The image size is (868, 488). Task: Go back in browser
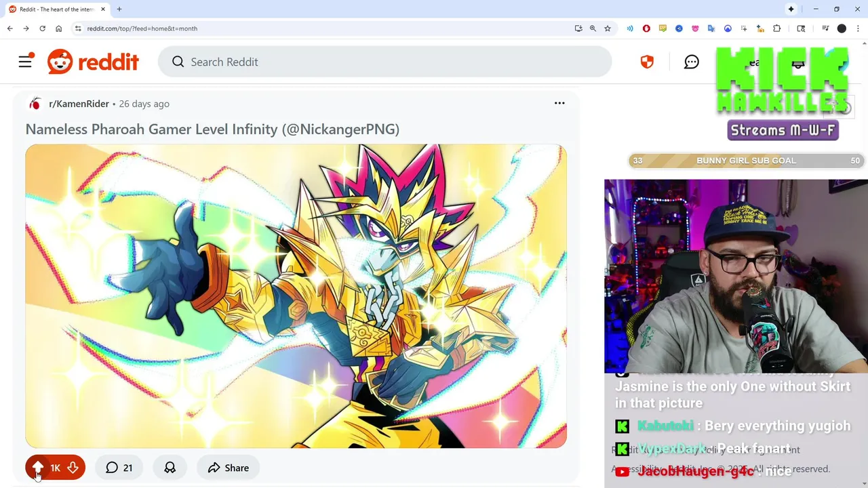(x=9, y=28)
